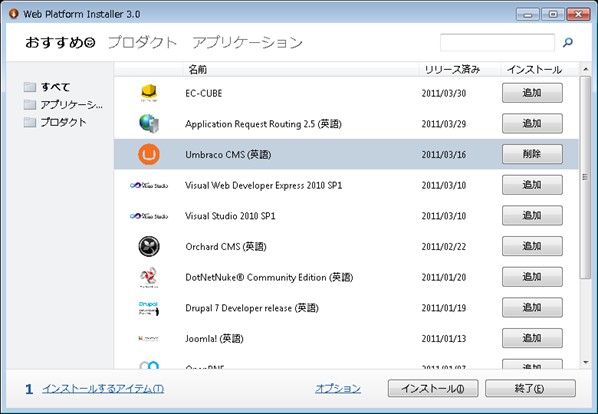Click the date 2011/01/20
Screen dimensions: 598x414
[x=444, y=277]
